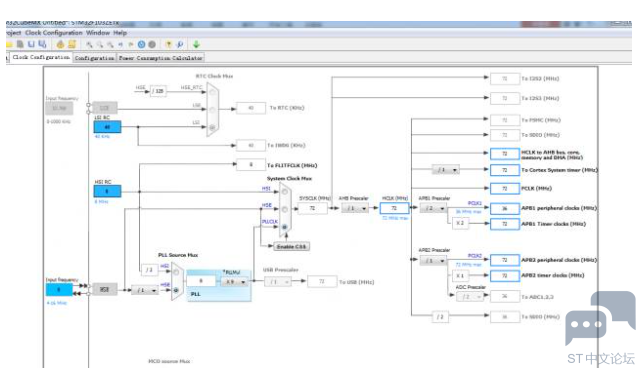
Task: Click the round orange report icon
Action: [x=60, y=44]
